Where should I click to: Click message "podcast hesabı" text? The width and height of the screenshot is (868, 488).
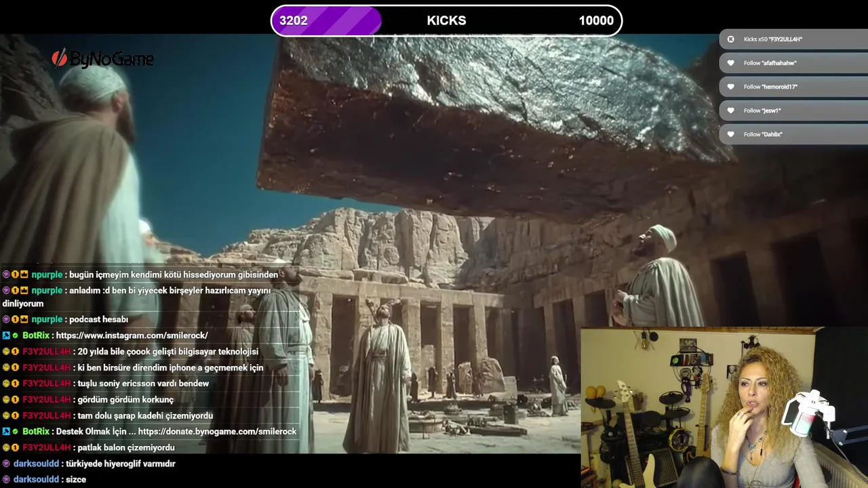(99, 319)
